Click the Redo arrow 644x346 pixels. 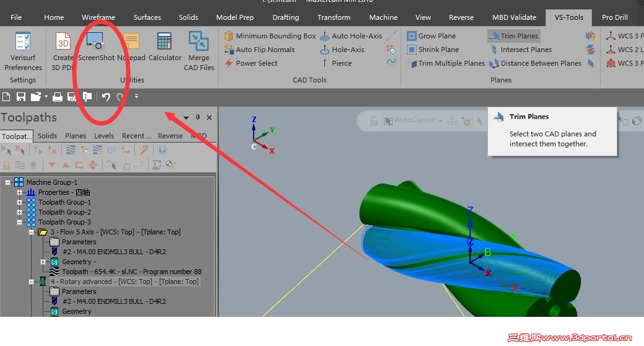click(120, 97)
